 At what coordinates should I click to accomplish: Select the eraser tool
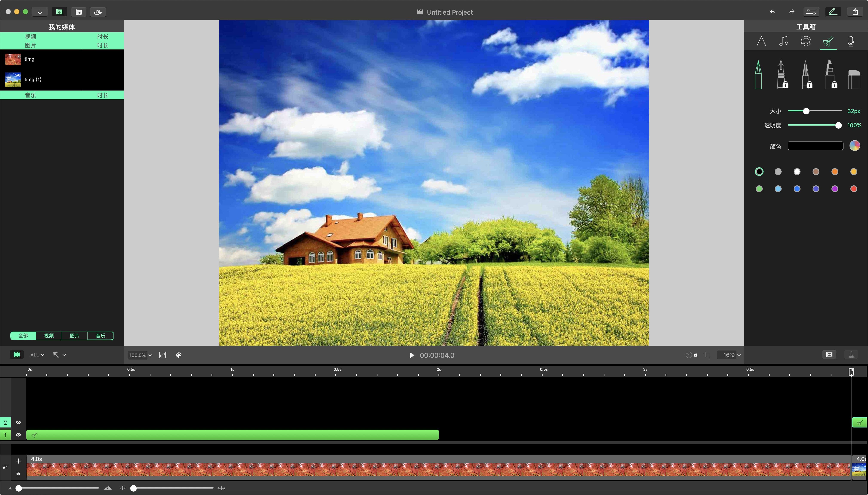tap(854, 80)
